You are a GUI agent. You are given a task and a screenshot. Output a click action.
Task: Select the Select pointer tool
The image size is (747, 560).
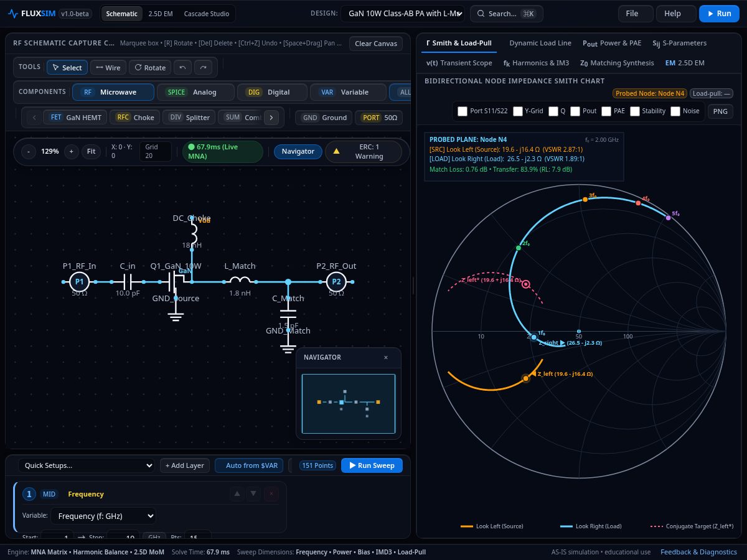coord(67,67)
